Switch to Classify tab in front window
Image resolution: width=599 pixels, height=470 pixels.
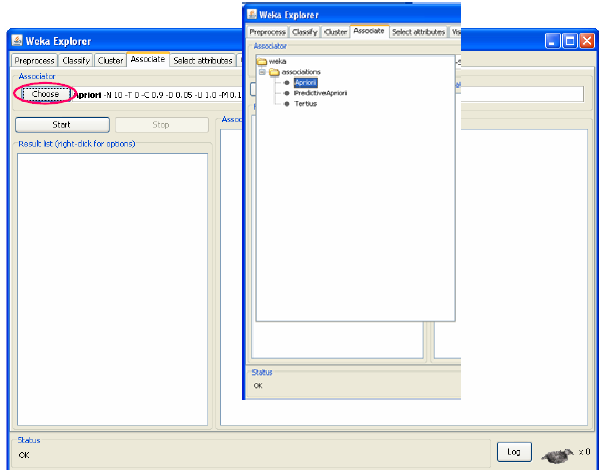coord(304,32)
